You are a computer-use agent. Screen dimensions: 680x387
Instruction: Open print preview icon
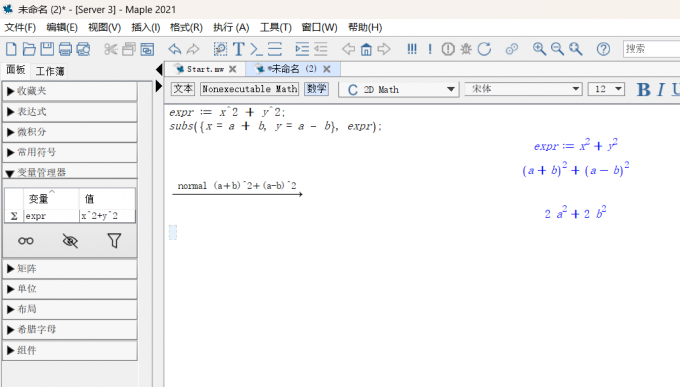(83, 49)
